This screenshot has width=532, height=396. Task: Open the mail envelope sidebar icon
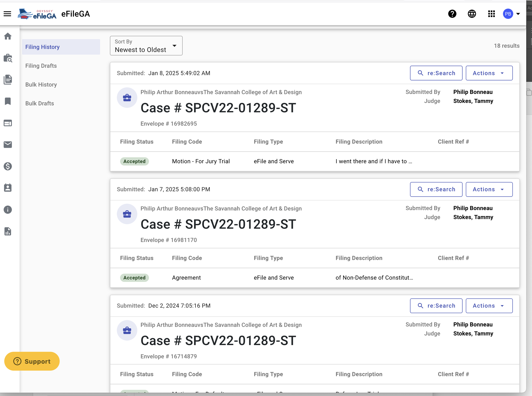pos(8,145)
